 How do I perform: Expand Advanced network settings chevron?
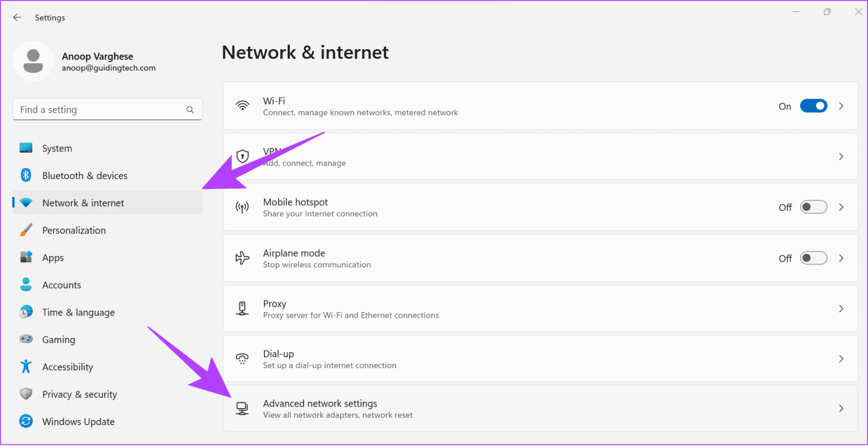841,408
